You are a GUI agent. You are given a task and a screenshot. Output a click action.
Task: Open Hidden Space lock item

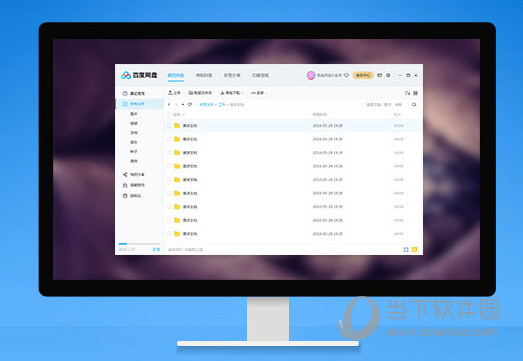click(133, 185)
